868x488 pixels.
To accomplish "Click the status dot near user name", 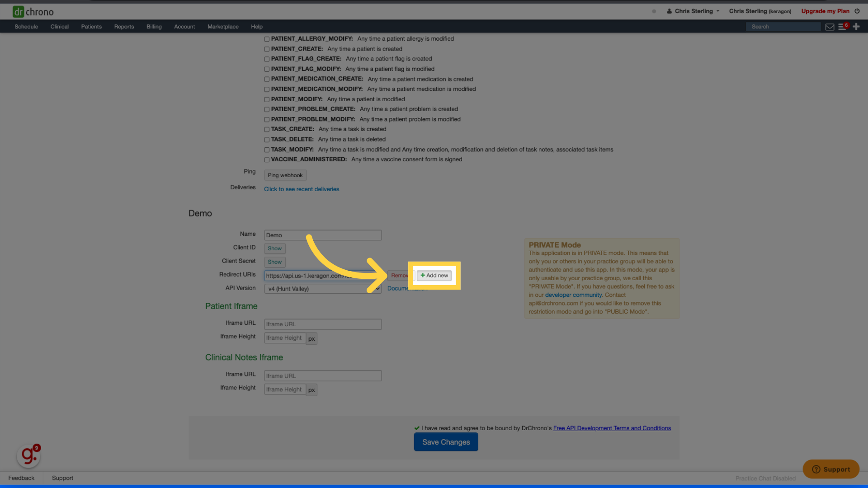I will pyautogui.click(x=654, y=11).
